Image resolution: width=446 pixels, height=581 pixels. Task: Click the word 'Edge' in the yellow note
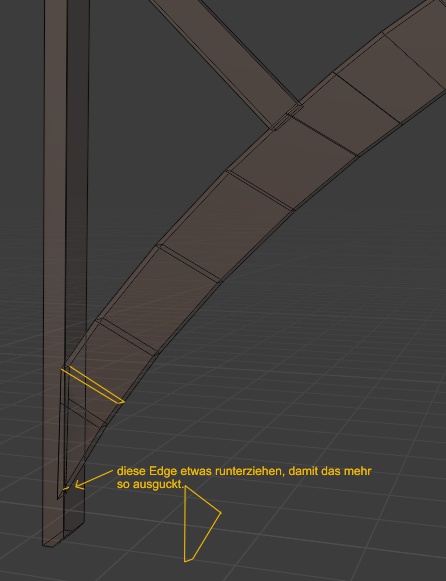(163, 472)
